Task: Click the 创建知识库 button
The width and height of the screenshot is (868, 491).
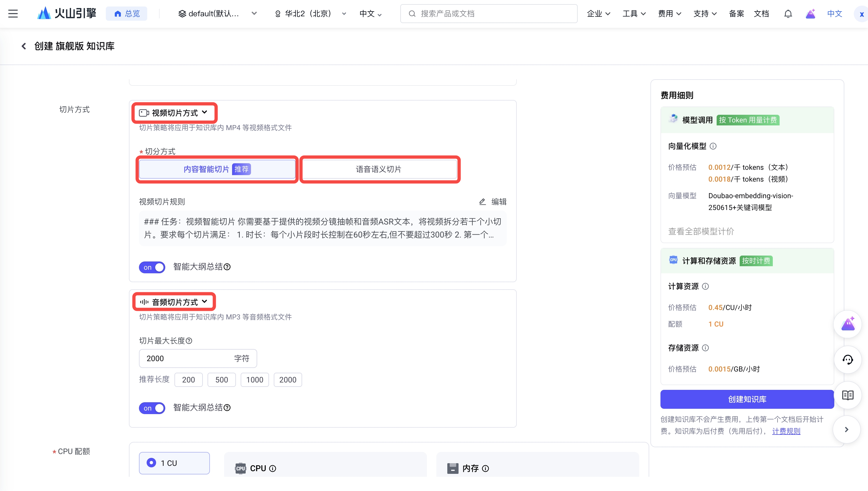Action: [x=747, y=399]
